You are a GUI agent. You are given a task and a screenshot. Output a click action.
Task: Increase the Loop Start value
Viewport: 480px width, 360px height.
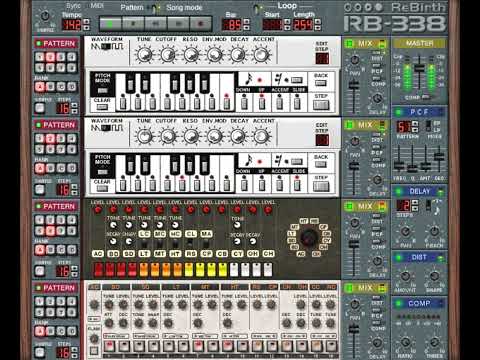click(x=287, y=22)
